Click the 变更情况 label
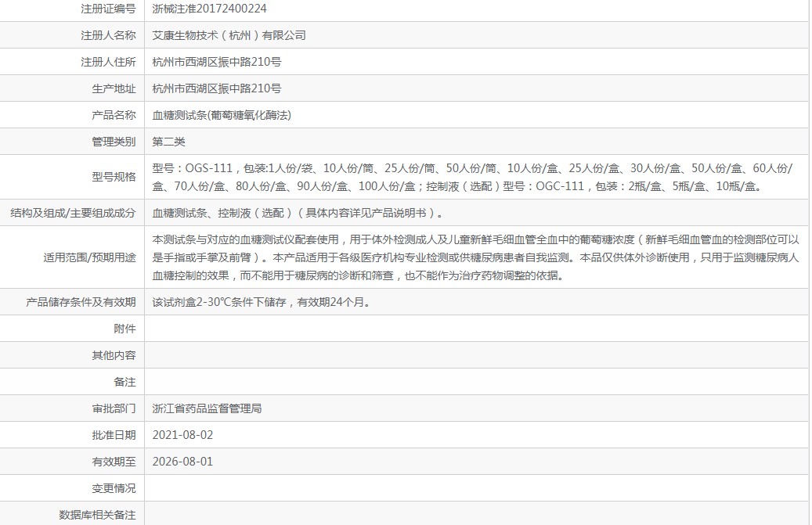 [x=114, y=488]
